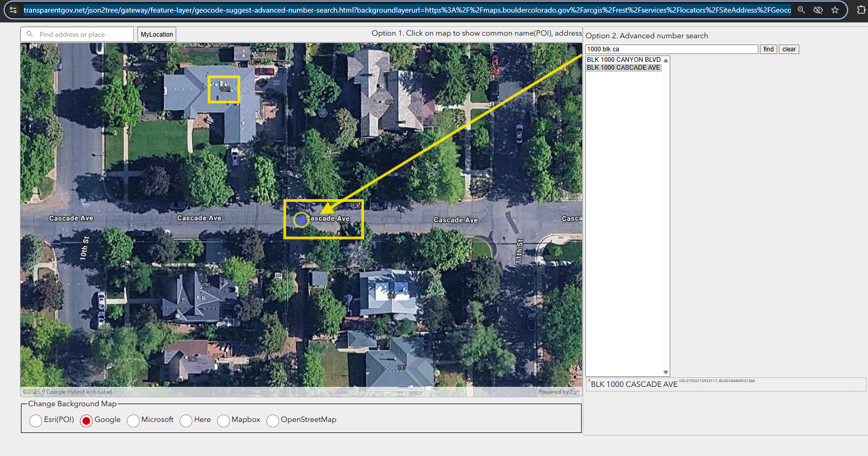Image resolution: width=868 pixels, height=456 pixels.
Task: Switch background map to Microsoft
Action: pyautogui.click(x=133, y=420)
